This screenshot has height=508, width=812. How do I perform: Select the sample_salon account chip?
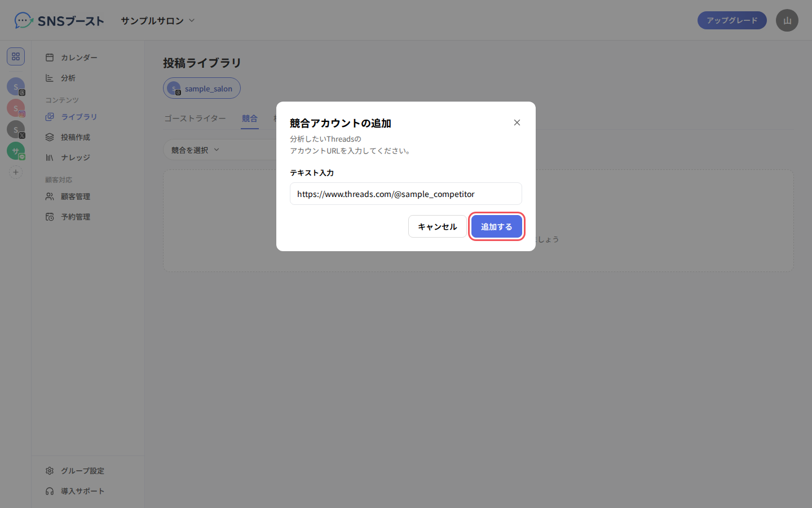pyautogui.click(x=202, y=88)
